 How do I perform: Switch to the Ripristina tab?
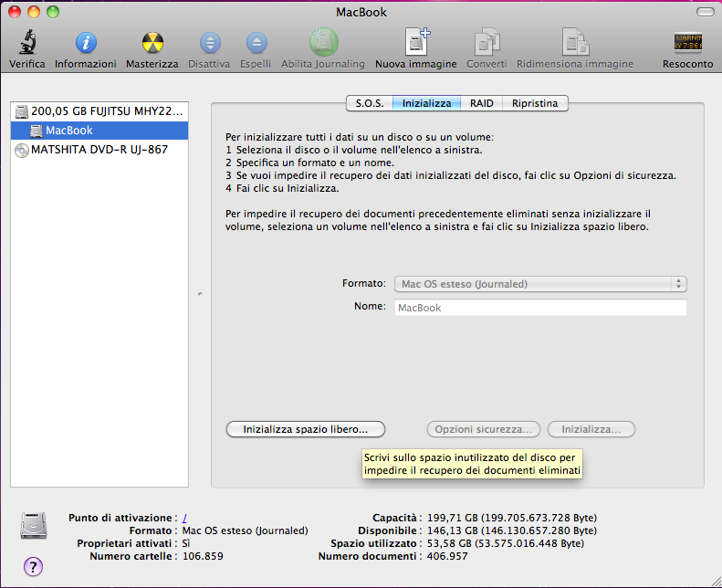pos(535,103)
